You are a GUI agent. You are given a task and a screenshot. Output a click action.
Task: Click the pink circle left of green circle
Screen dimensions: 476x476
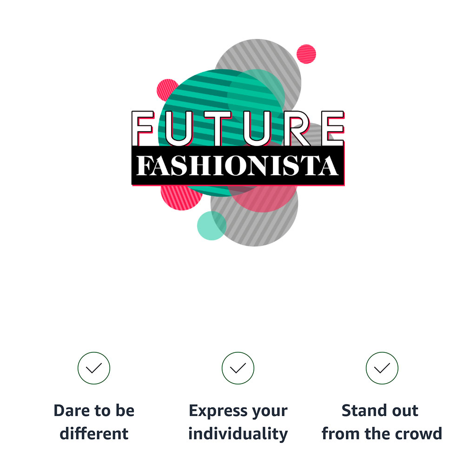pos(165,89)
